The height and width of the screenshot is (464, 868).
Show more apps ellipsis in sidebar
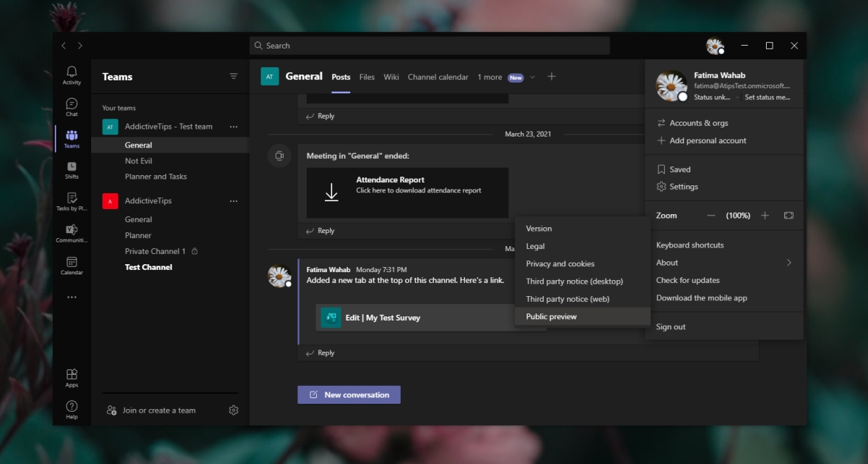(x=72, y=297)
